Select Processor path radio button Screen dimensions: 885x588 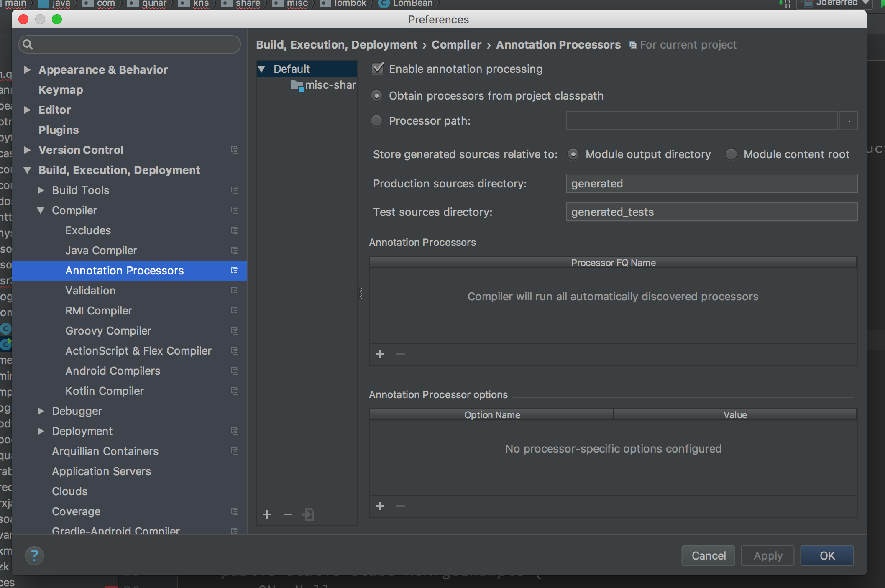[x=378, y=121]
